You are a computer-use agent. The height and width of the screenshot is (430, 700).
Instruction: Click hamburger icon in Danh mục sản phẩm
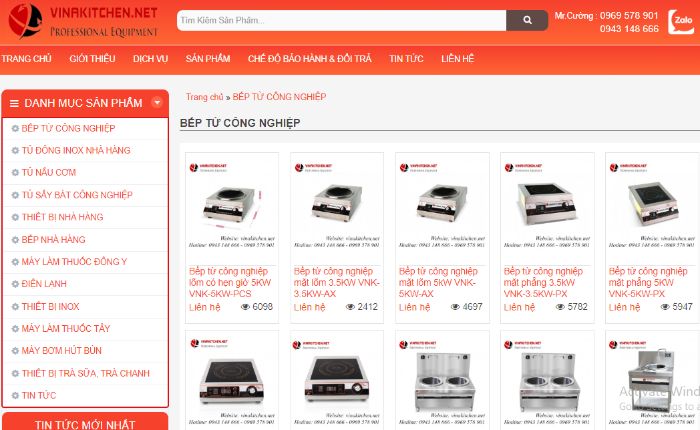pos(14,103)
